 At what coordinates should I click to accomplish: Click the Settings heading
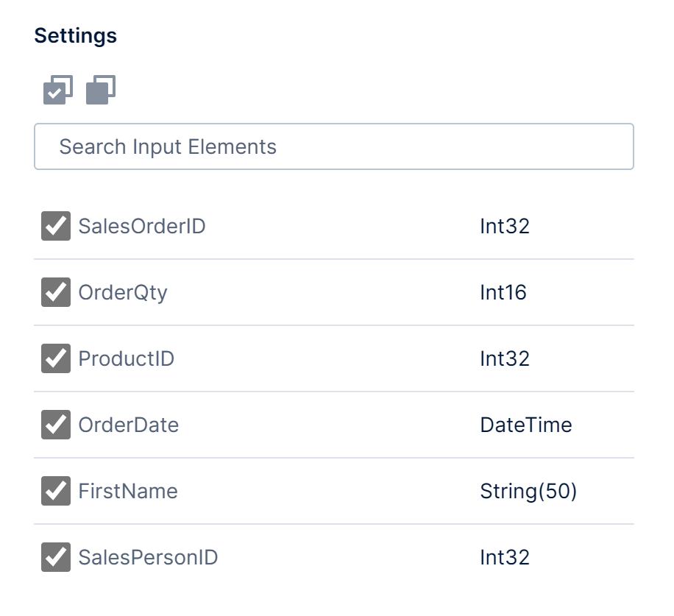(77, 35)
